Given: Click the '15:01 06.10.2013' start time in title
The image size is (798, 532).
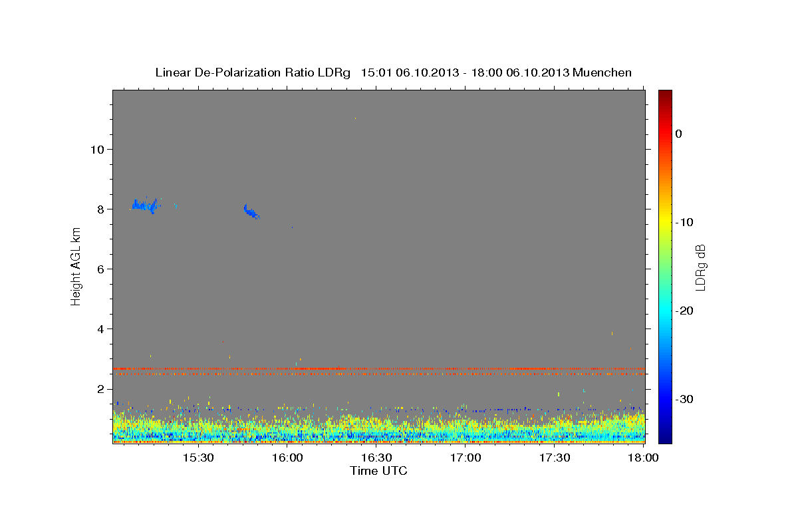Looking at the screenshot, I should point(410,72).
